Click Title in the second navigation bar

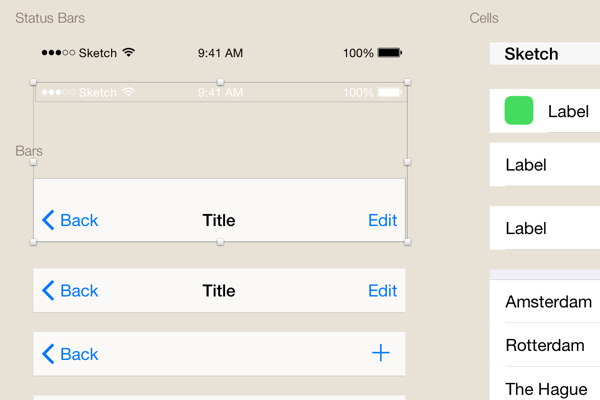click(x=219, y=291)
